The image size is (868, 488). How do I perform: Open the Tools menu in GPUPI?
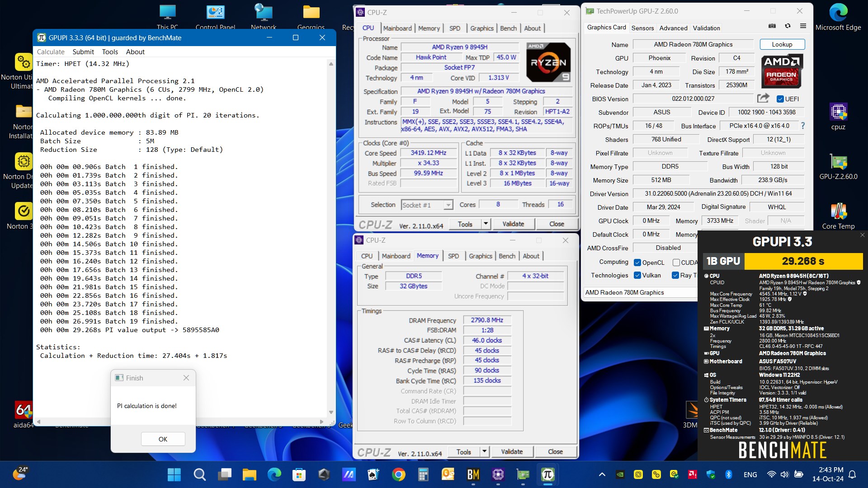pos(110,52)
